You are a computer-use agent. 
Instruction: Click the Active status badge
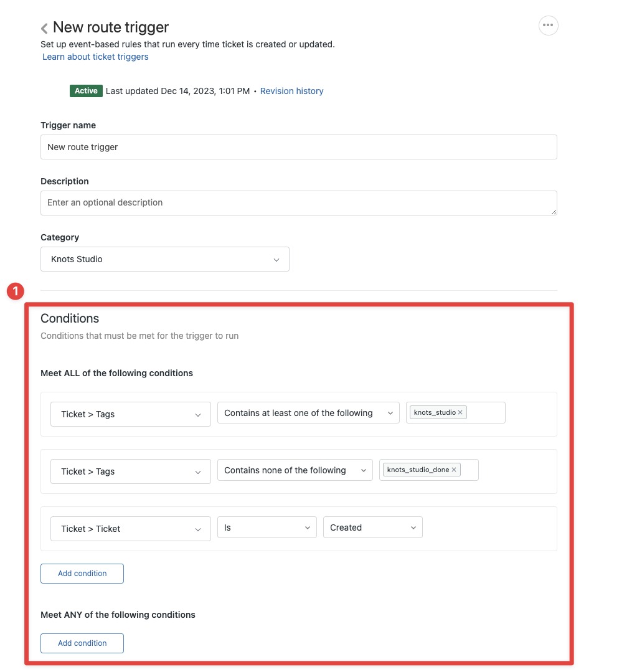[86, 91]
